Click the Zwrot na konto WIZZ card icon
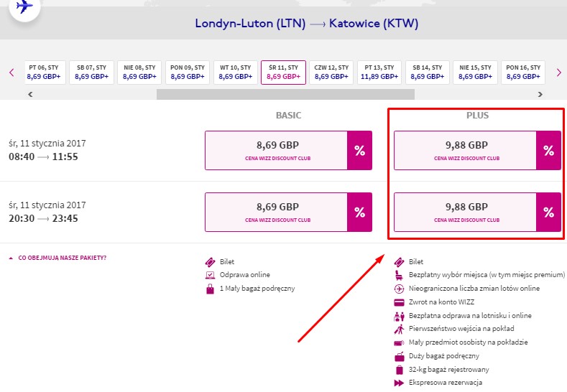 [x=399, y=302]
